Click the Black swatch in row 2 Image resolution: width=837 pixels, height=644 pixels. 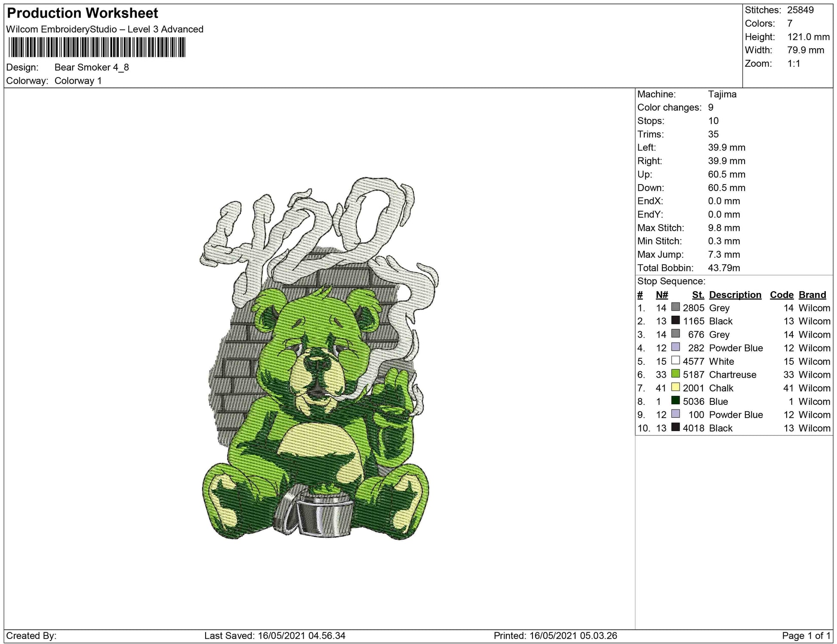pos(676,320)
